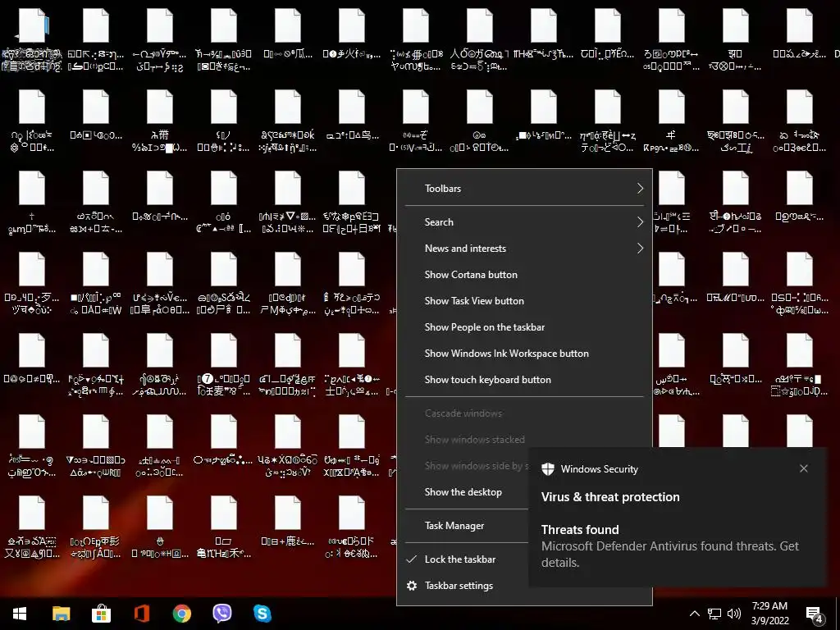Toggle Show Task View button
Screen dimensions: 840x630
524,301
